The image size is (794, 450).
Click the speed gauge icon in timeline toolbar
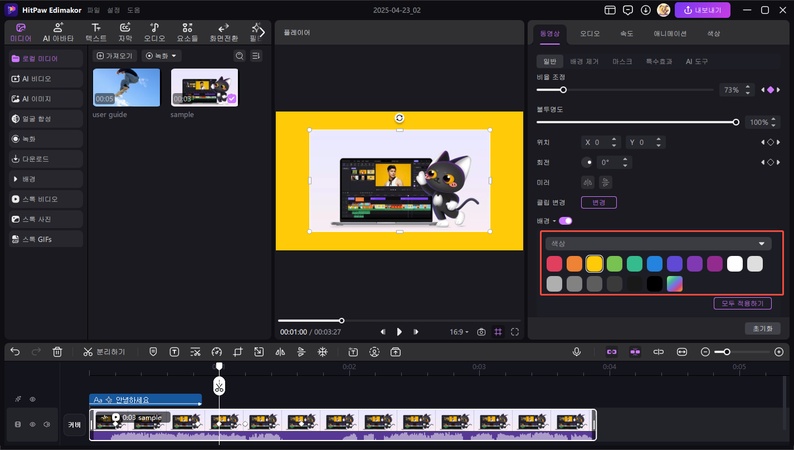coord(217,352)
